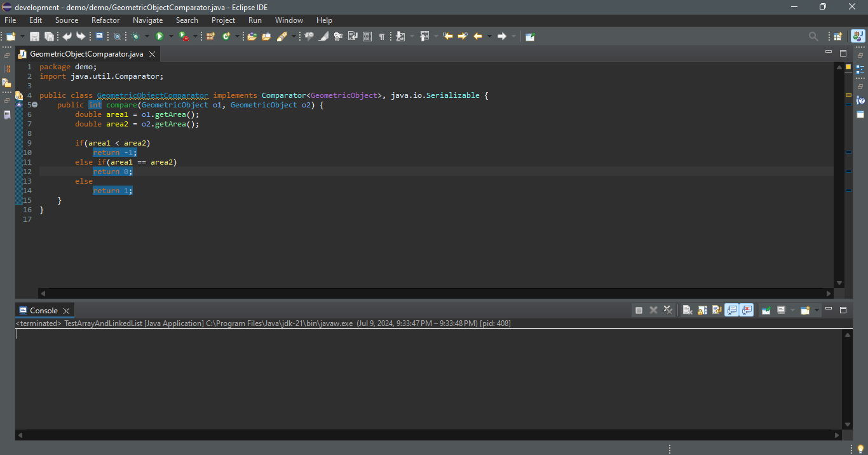This screenshot has height=455, width=868.
Task: Open the Java perspective icon
Action: (858, 37)
